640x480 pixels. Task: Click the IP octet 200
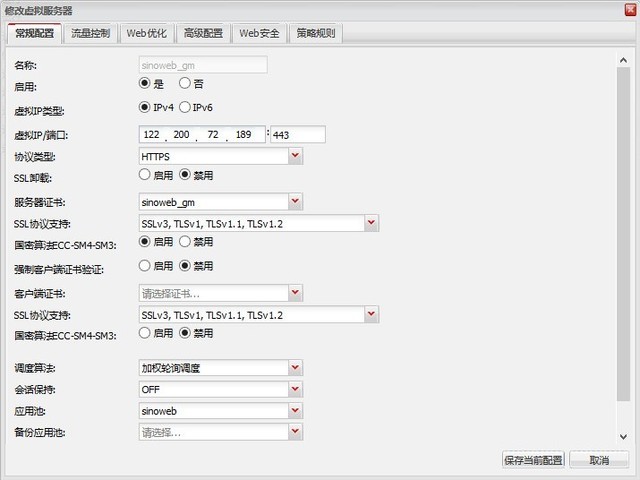point(181,134)
